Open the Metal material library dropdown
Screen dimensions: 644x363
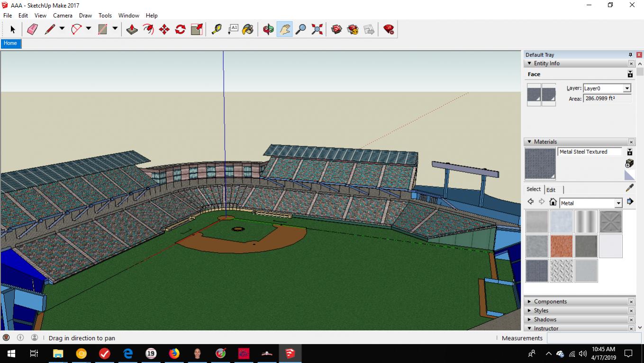(618, 203)
